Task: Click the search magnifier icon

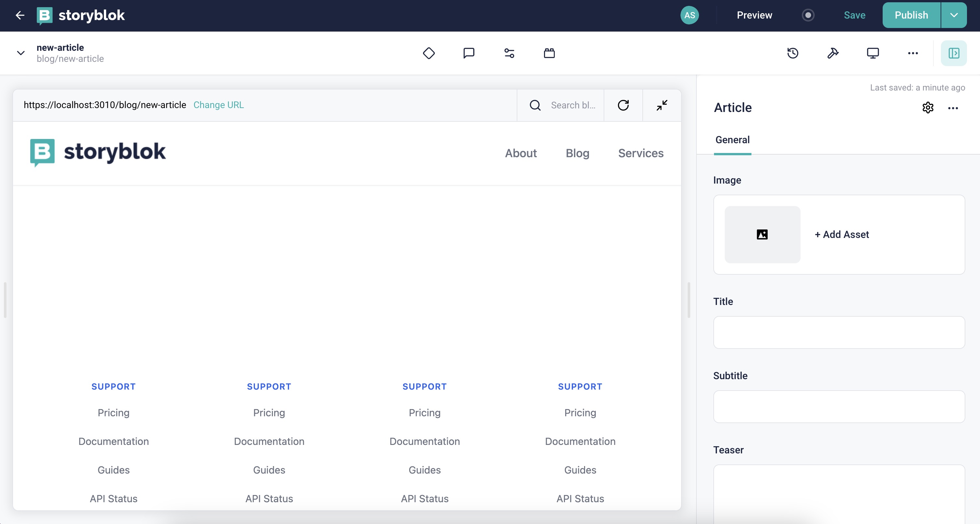Action: click(535, 105)
